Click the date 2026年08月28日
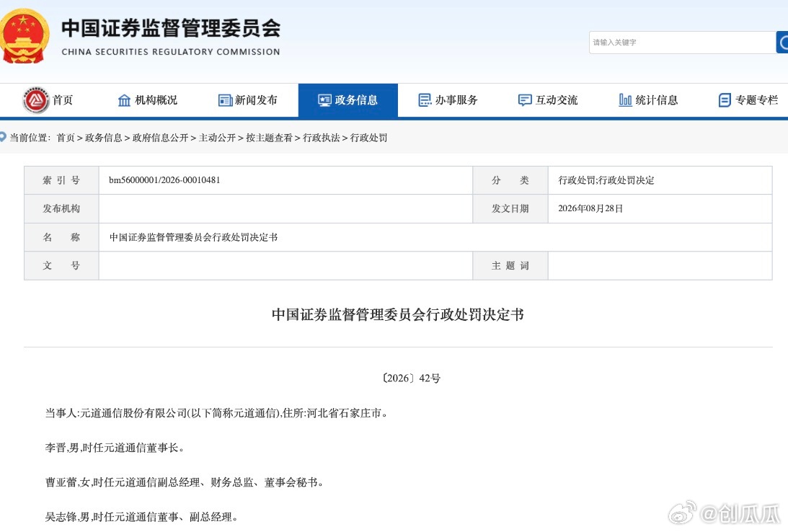 point(590,208)
